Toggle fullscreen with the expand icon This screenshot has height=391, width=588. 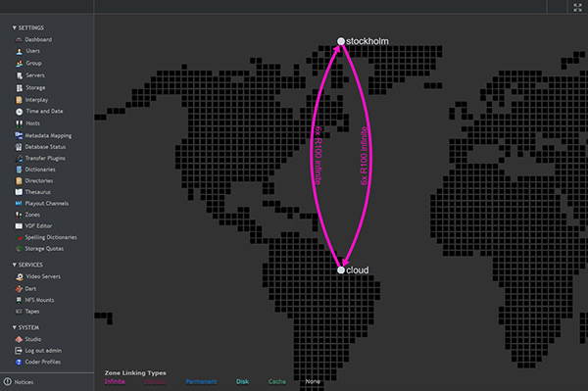[577, 7]
